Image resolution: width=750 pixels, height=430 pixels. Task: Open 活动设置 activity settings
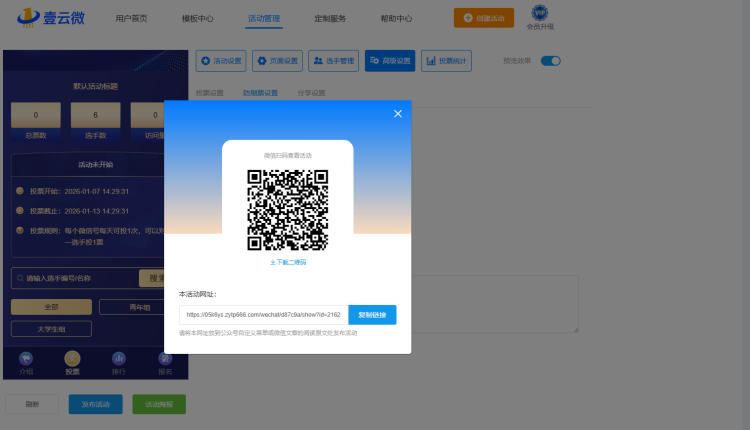(221, 61)
